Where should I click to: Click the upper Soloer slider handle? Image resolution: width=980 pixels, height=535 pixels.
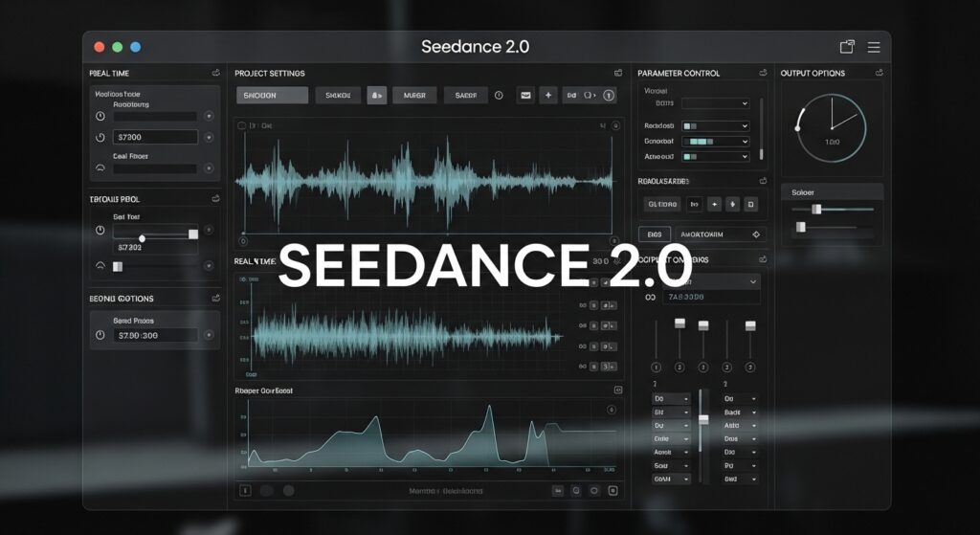click(816, 210)
